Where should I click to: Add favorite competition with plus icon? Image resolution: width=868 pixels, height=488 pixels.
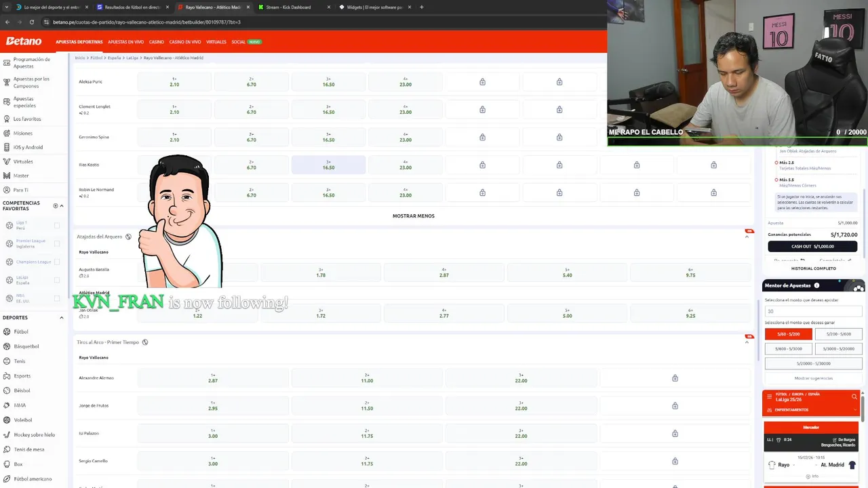[56, 205]
